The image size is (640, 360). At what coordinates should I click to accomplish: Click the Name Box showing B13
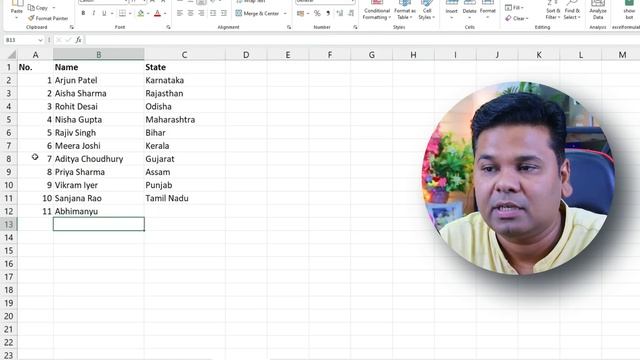coord(20,40)
